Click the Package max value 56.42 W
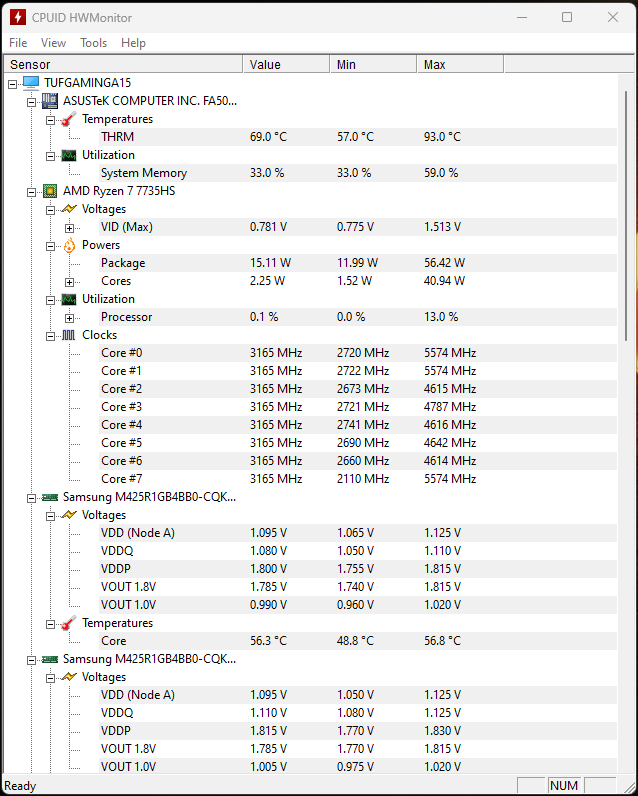The height and width of the screenshot is (796, 638). (x=444, y=263)
